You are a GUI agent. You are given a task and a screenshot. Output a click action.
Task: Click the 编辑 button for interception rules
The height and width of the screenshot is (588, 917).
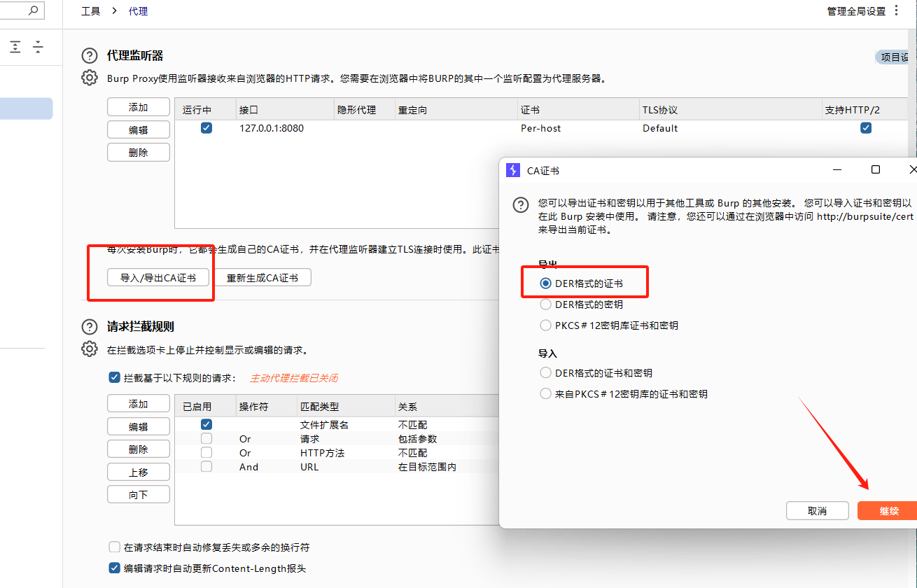pyautogui.click(x=139, y=426)
